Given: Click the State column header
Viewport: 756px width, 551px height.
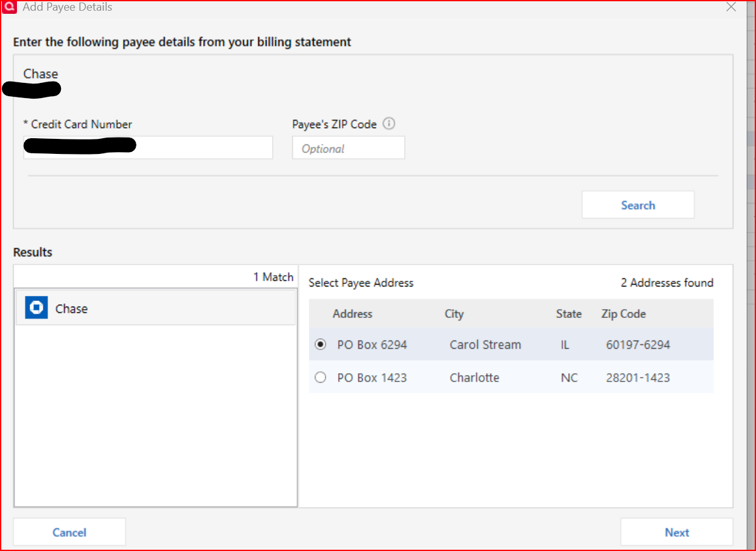Looking at the screenshot, I should click(x=569, y=314).
